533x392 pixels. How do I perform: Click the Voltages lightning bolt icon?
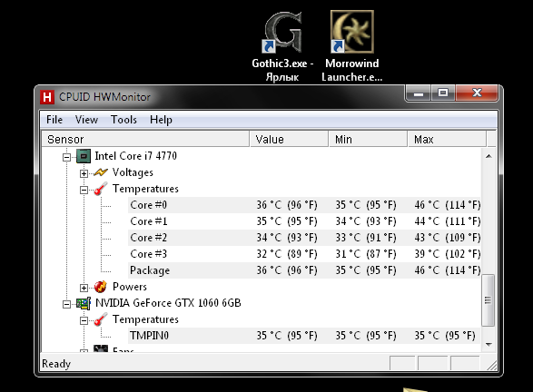point(101,172)
